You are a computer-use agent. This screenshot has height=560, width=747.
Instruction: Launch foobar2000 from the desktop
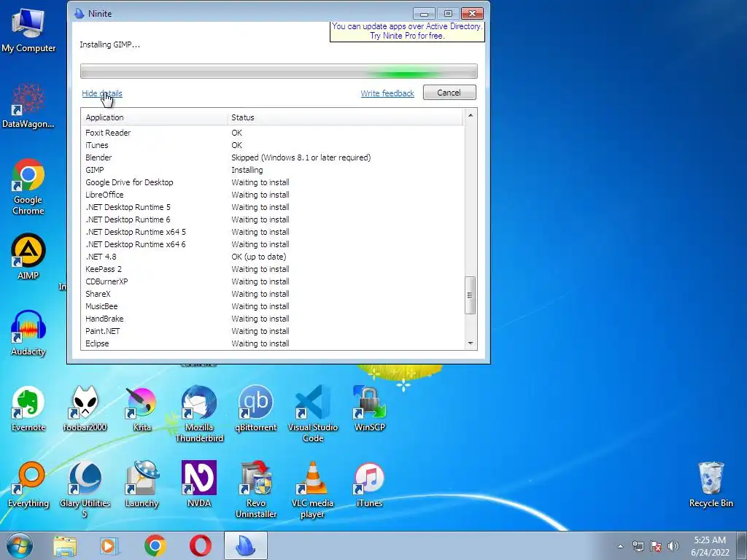click(85, 408)
